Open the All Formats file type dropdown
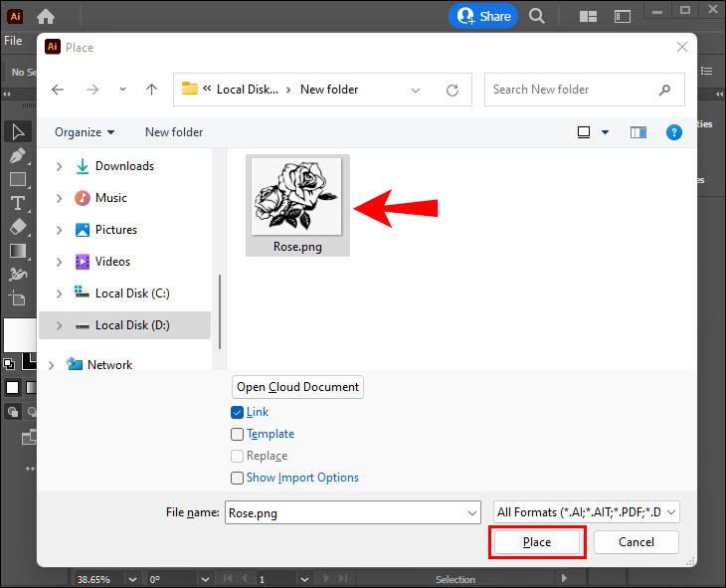The image size is (726, 588). (586, 512)
